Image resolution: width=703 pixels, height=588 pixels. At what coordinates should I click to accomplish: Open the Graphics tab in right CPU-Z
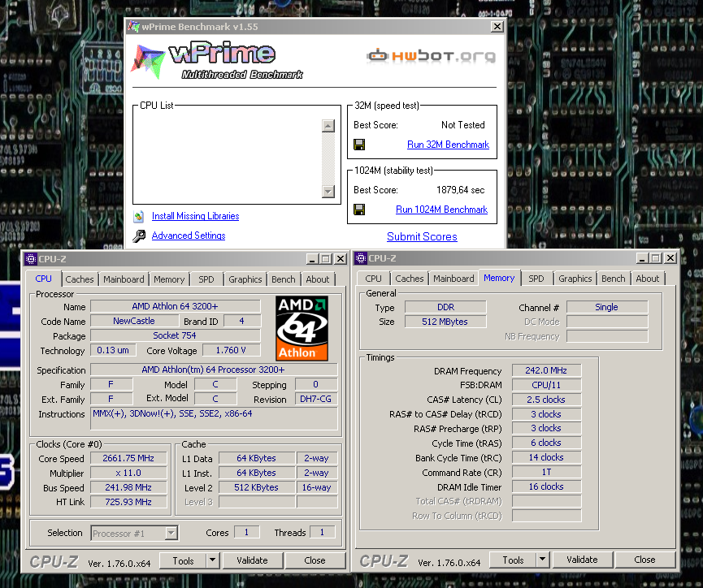coord(575,279)
